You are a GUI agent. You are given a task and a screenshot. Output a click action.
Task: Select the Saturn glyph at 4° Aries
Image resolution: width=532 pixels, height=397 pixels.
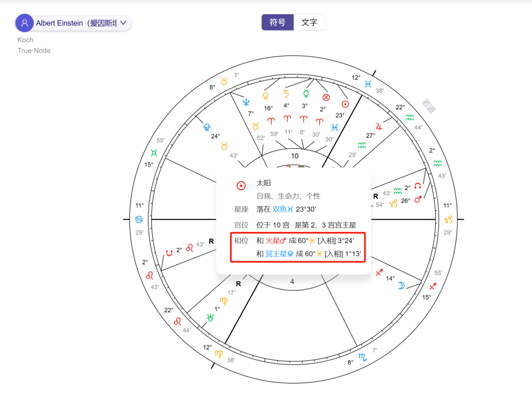(286, 93)
